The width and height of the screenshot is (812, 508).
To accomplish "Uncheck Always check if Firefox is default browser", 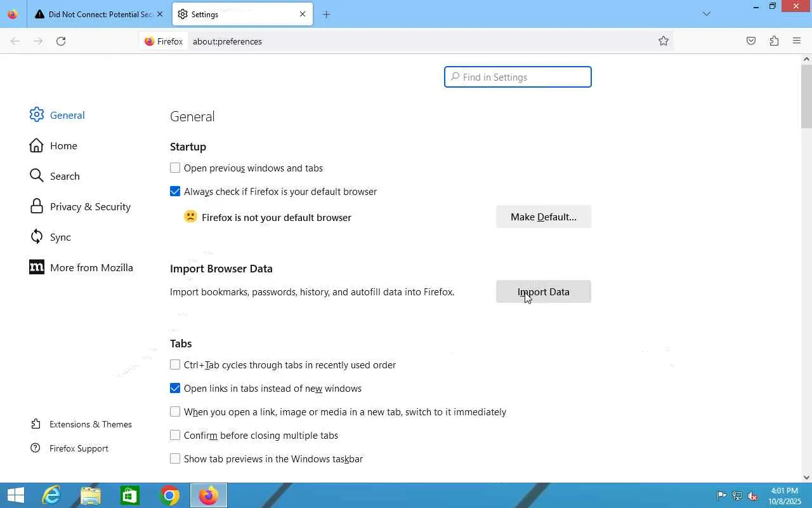I will point(175,192).
